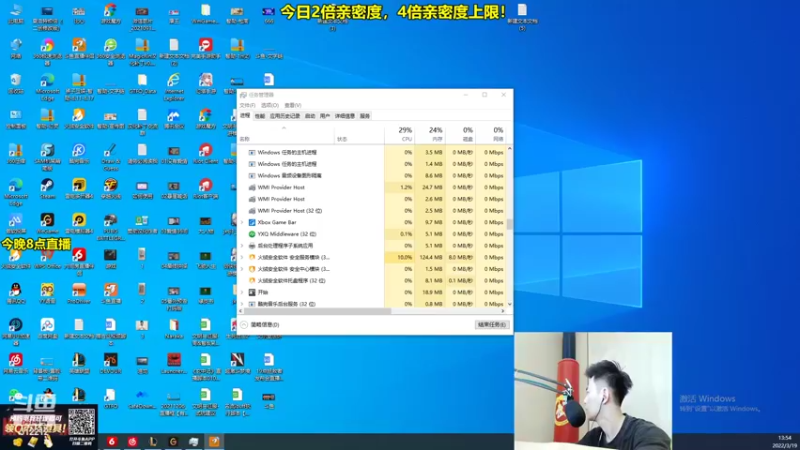Select the 火绒安全软件托盘程序 (32 位) row
The height and width of the screenshot is (450, 800).
(372, 281)
